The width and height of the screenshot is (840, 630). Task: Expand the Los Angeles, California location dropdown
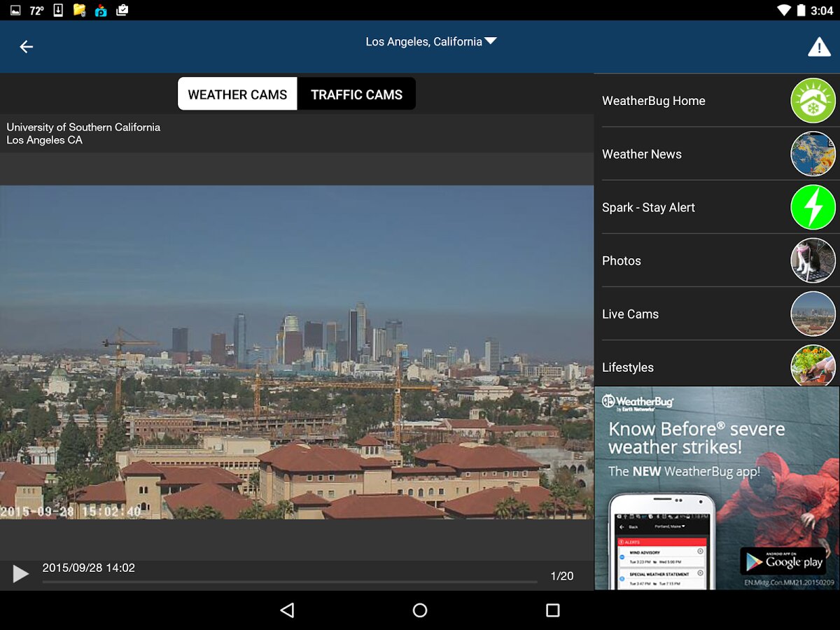[x=430, y=42]
